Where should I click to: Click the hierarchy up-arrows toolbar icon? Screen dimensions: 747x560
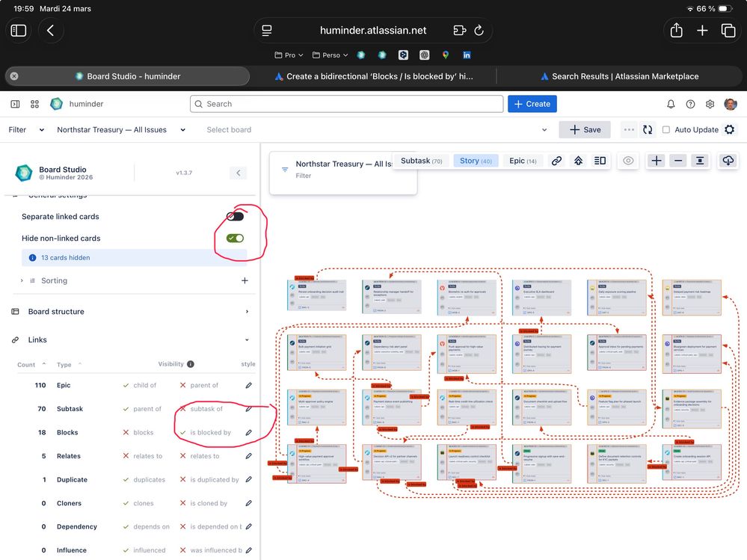(x=578, y=161)
